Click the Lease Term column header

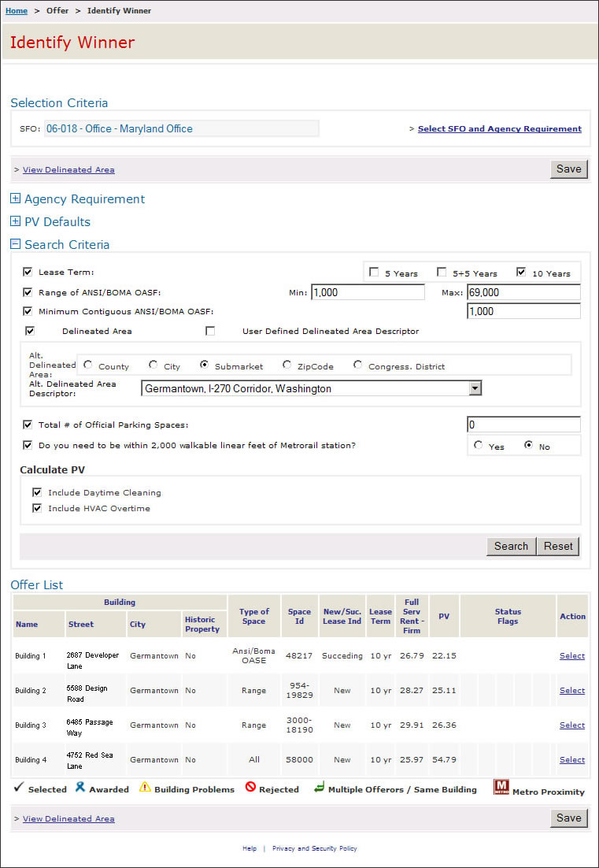tap(380, 616)
